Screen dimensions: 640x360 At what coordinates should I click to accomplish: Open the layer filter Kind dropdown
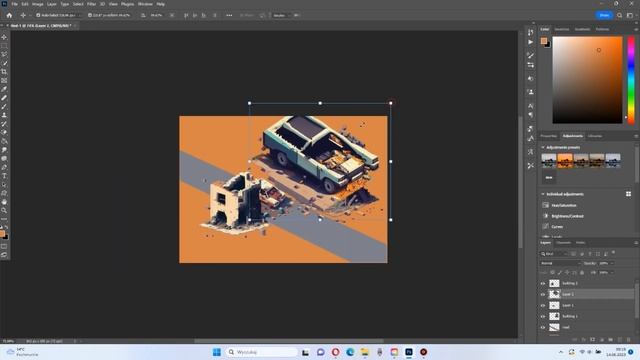pyautogui.click(x=554, y=253)
